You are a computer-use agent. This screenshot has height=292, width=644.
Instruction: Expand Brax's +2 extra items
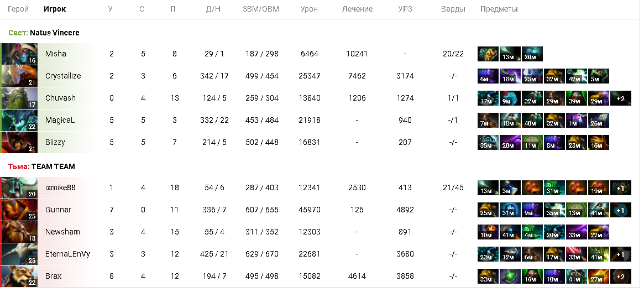[x=621, y=277]
